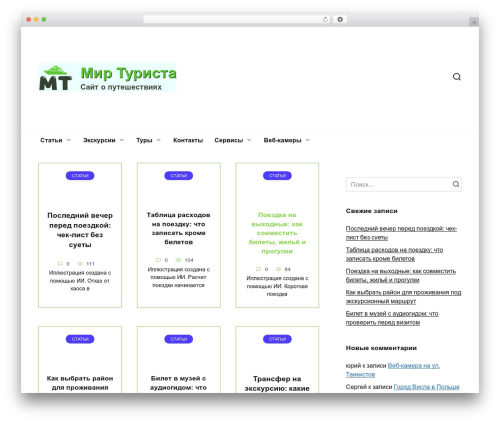
Task: Open the Экскурсии menu item
Action: [99, 140]
